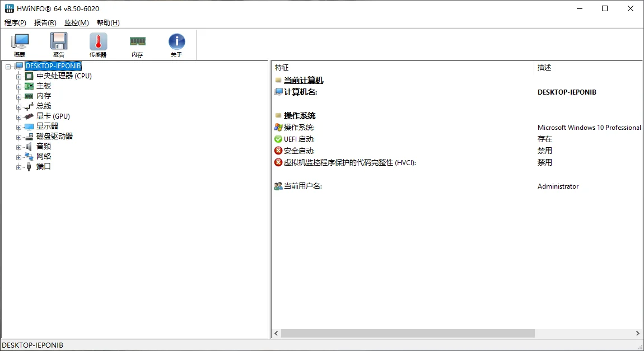Image resolution: width=644 pixels, height=351 pixels.
Task: Click the 端口 port plug icon
Action: (29, 167)
